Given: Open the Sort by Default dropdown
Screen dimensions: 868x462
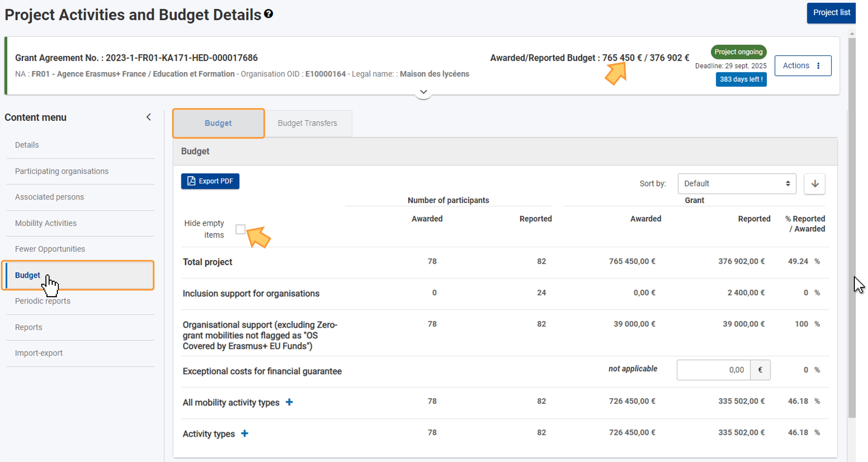Looking at the screenshot, I should [737, 184].
